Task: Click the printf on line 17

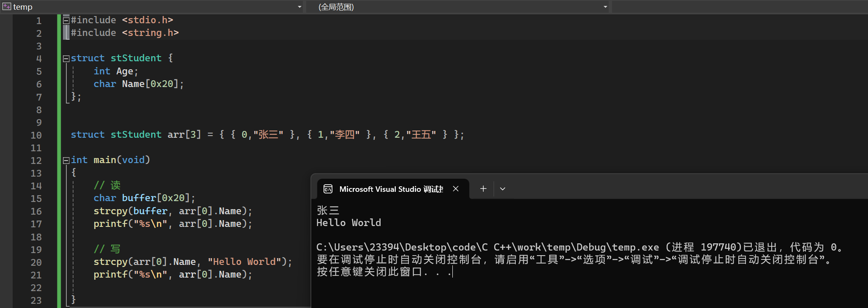Action: click(173, 224)
